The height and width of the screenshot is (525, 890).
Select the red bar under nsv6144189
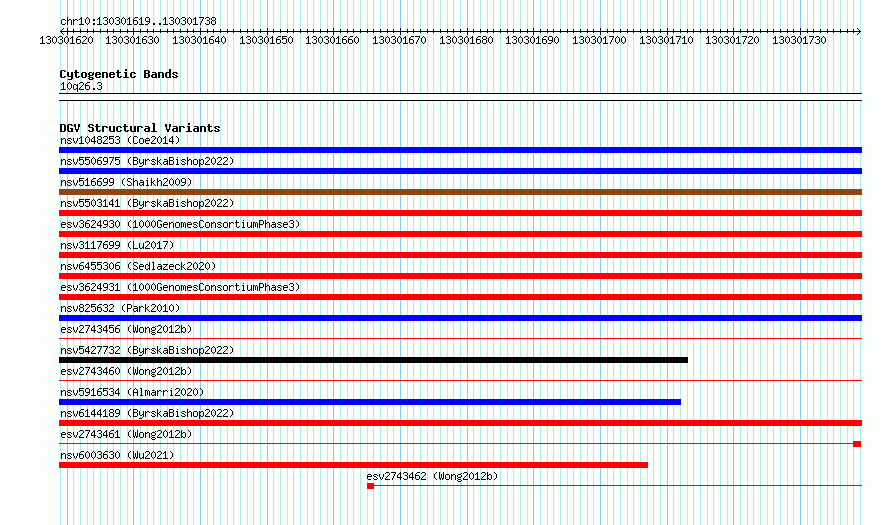click(x=460, y=423)
